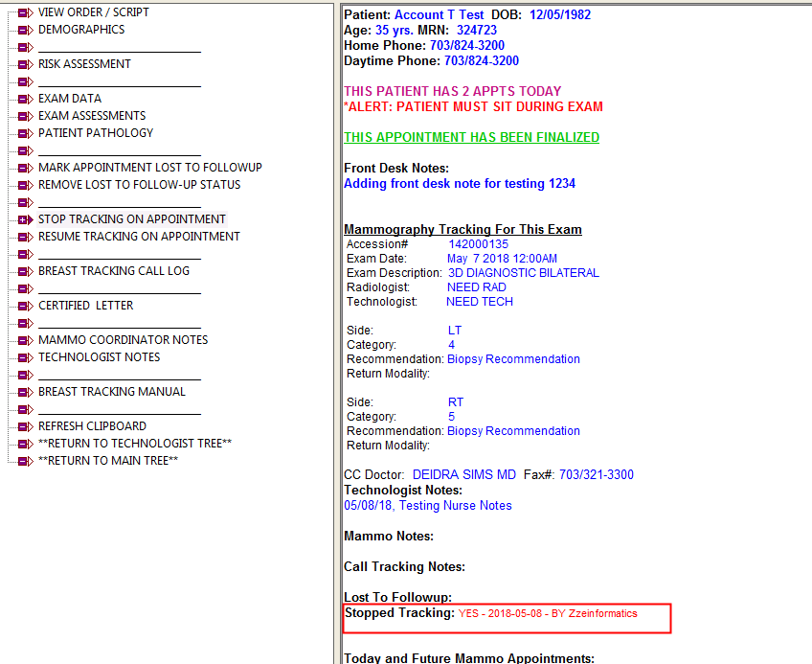
Task: Click the icon next to EXAM DATA
Action: 25,99
